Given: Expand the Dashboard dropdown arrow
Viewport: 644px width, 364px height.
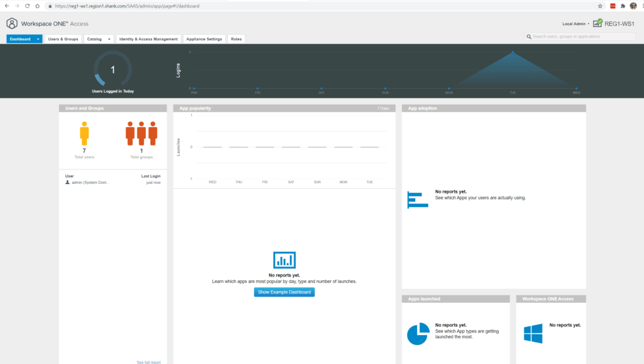Looking at the screenshot, I should 38,39.
